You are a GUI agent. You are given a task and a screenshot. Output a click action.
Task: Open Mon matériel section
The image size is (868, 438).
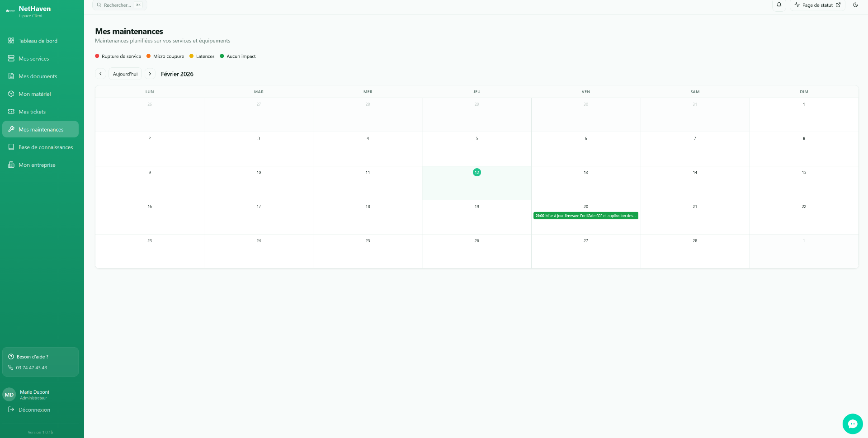tap(40, 94)
